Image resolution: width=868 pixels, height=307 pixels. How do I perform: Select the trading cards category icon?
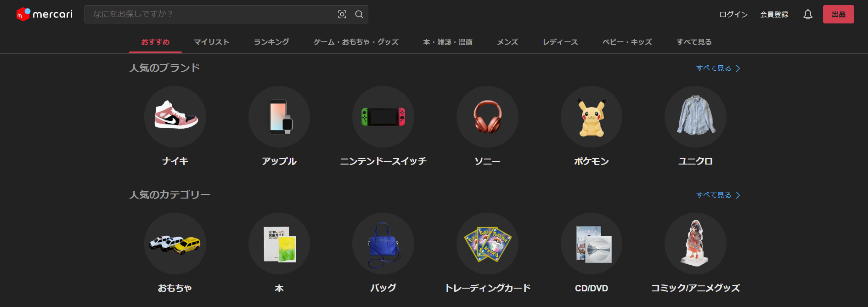pos(487,244)
